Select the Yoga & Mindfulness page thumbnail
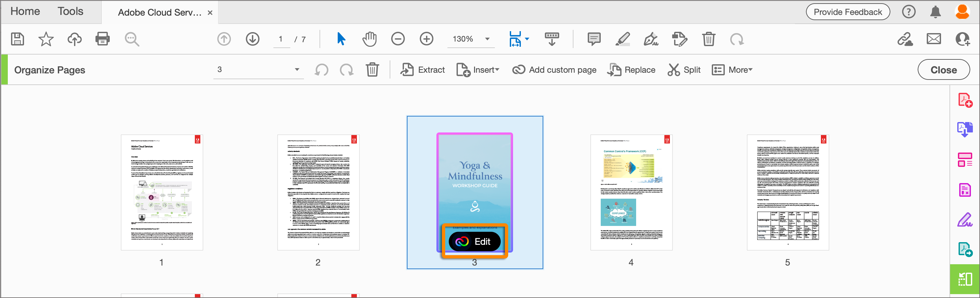This screenshot has width=980, height=298. pyautogui.click(x=475, y=192)
